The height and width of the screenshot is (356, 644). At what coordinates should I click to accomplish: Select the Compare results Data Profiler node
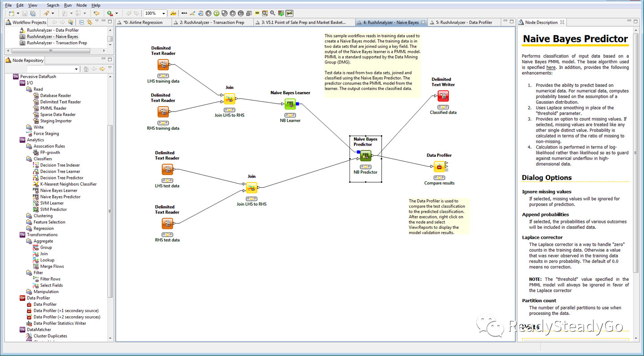tap(439, 167)
